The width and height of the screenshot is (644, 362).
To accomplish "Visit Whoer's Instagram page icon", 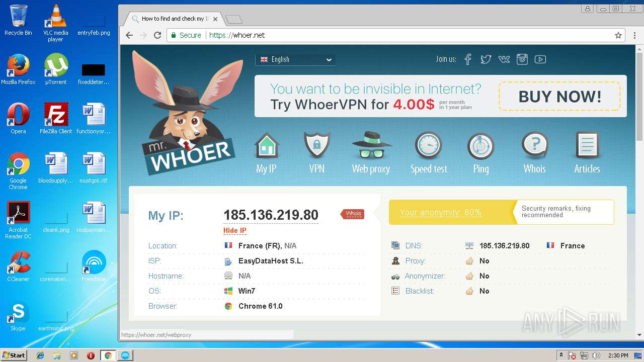I will [x=522, y=59].
